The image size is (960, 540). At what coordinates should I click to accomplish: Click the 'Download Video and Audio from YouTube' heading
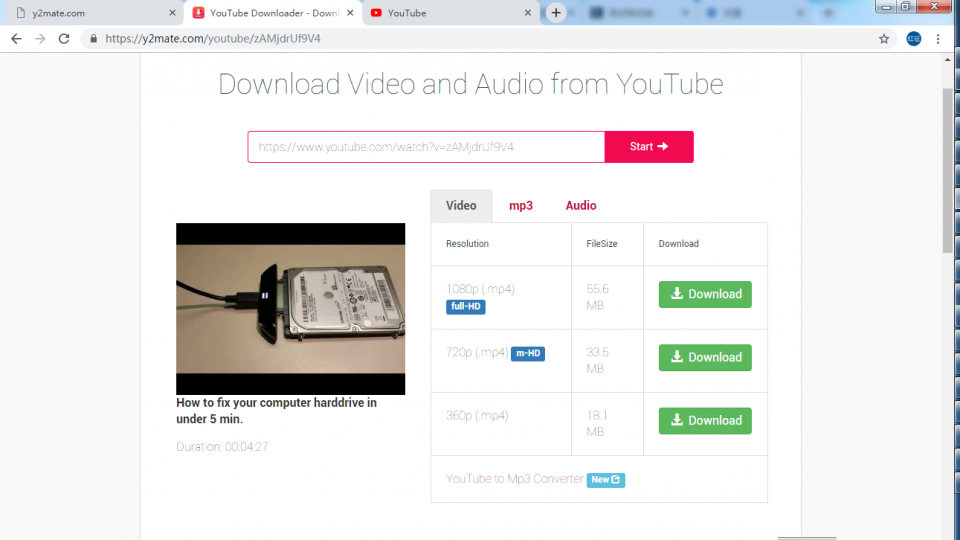pyautogui.click(x=471, y=84)
